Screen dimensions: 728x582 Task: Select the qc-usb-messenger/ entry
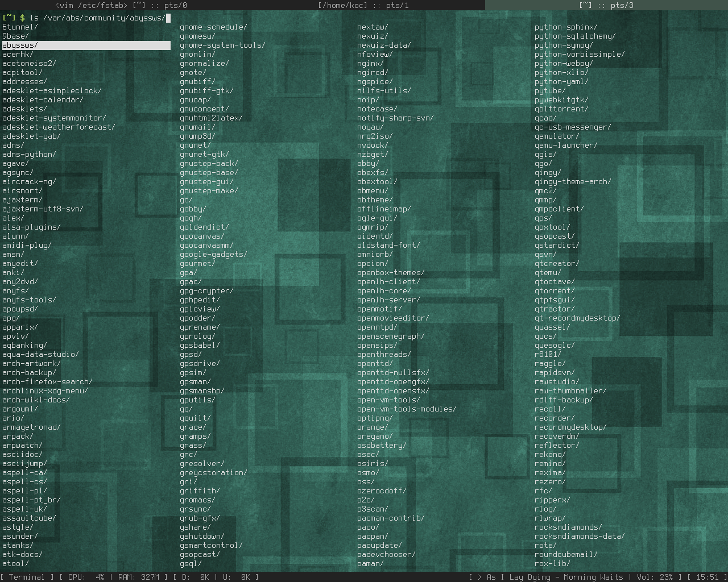tap(573, 127)
